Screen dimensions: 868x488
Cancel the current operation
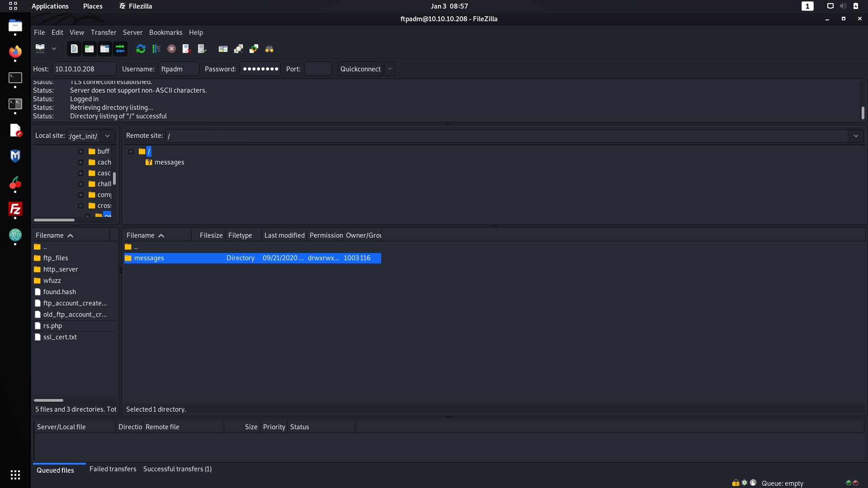(x=171, y=49)
